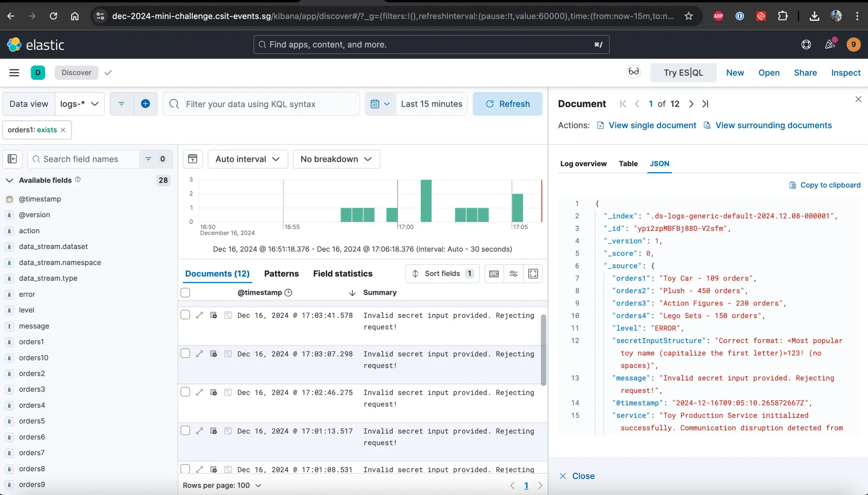Select the 17:02:46.275 row checkbox
Screen dimensions: 868x495
[x=185, y=392]
